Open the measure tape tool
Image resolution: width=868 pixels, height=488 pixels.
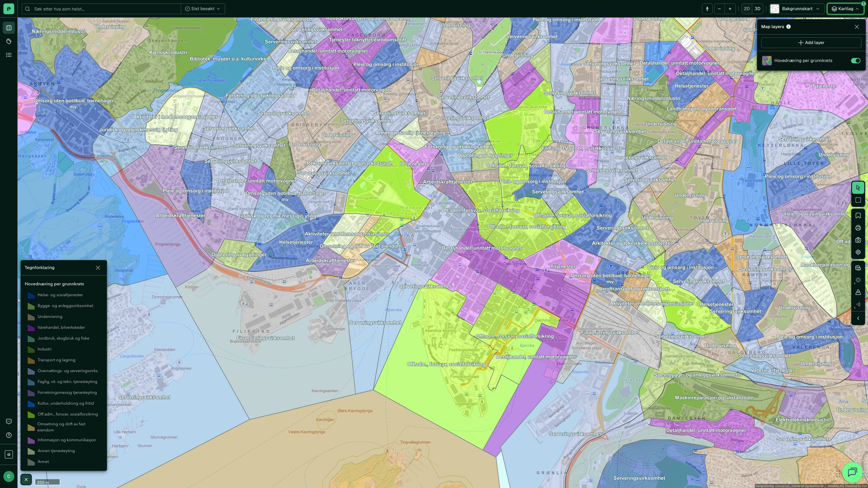coord(858,268)
